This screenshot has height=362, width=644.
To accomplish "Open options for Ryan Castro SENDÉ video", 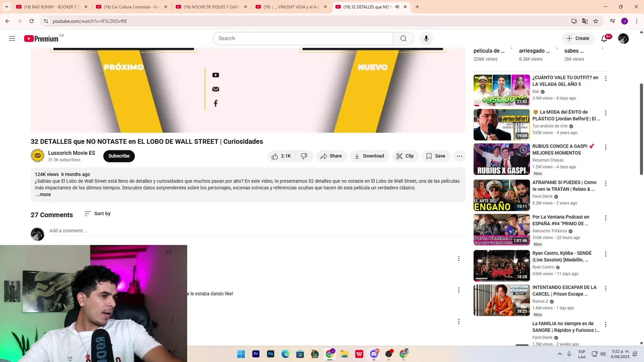I will tap(606, 254).
